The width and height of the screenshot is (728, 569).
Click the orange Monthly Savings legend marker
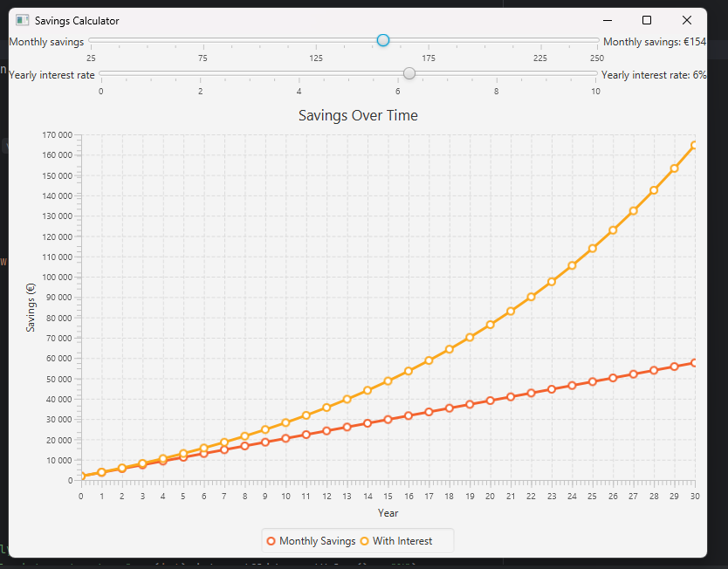[271, 541]
